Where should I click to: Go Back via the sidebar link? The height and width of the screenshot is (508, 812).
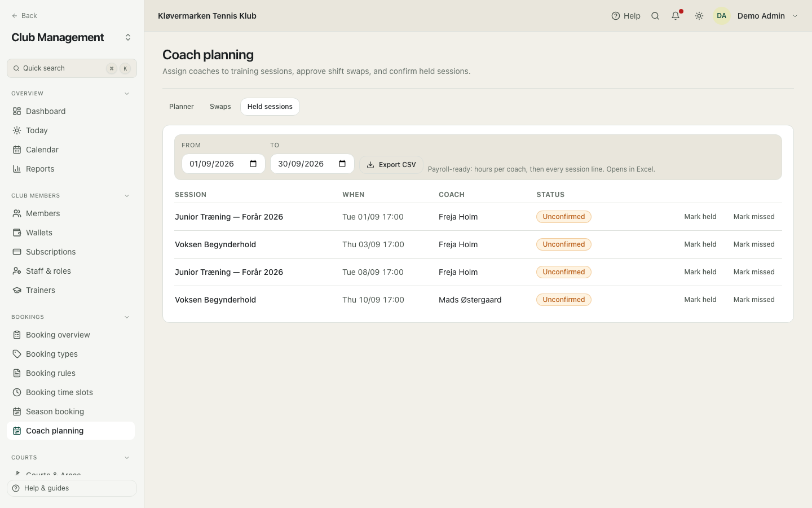24,16
